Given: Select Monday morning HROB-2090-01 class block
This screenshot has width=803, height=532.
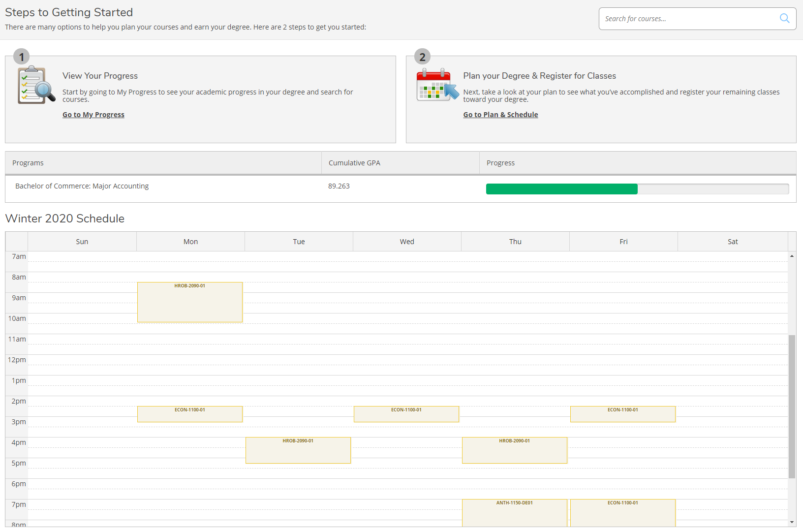Looking at the screenshot, I should pos(190,302).
